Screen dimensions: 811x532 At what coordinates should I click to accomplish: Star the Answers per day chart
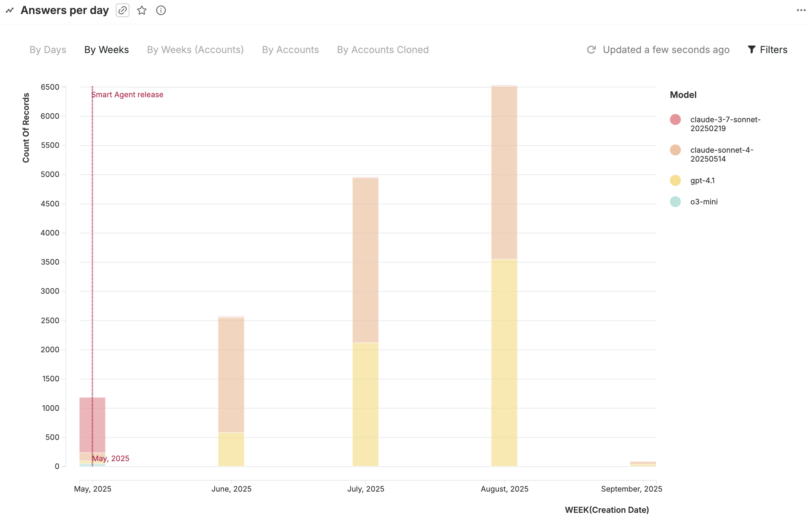coord(142,11)
